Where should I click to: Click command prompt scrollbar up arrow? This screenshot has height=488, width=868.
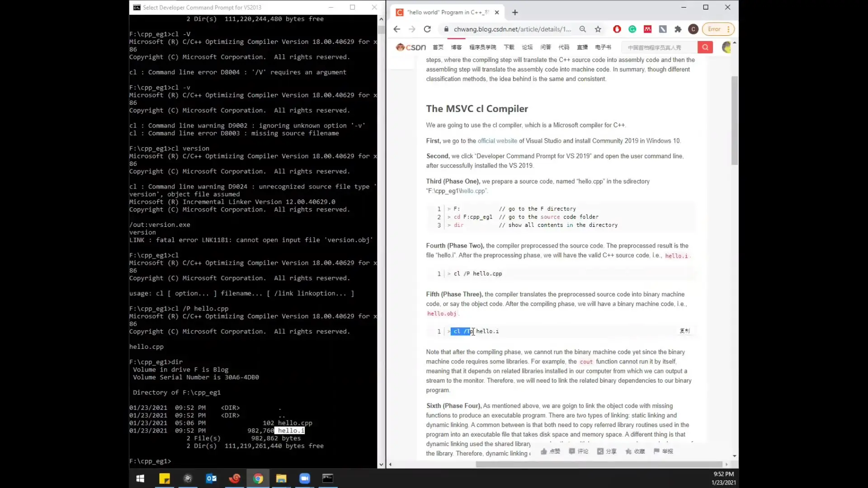[x=381, y=19]
